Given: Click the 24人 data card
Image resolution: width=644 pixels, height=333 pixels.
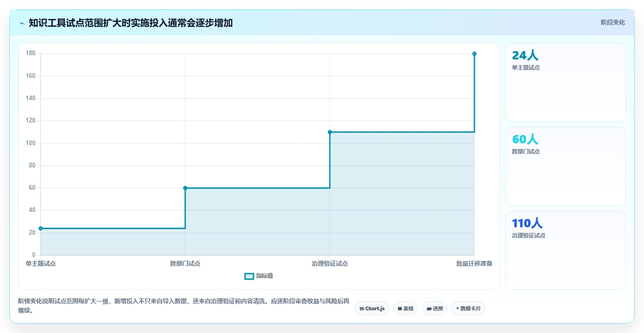Looking at the screenshot, I should pyautogui.click(x=566, y=83).
